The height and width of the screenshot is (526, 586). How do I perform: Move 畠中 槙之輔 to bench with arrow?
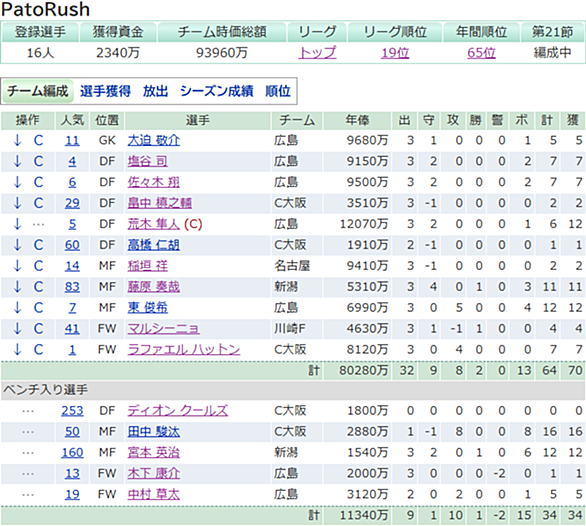pyautogui.click(x=17, y=203)
